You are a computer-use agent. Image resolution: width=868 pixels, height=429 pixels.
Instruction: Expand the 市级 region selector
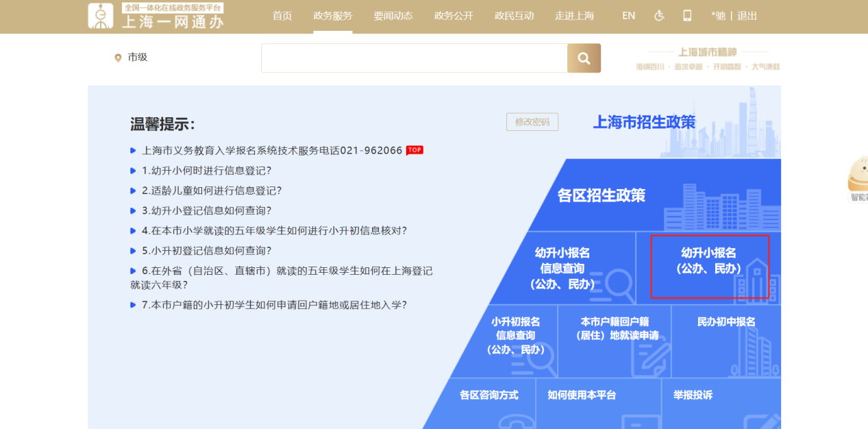[137, 58]
